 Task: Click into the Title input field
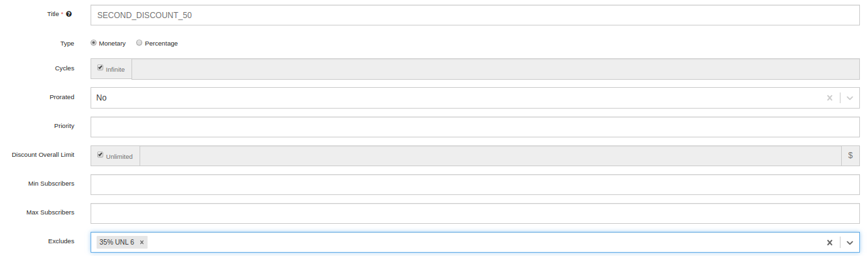(475, 15)
